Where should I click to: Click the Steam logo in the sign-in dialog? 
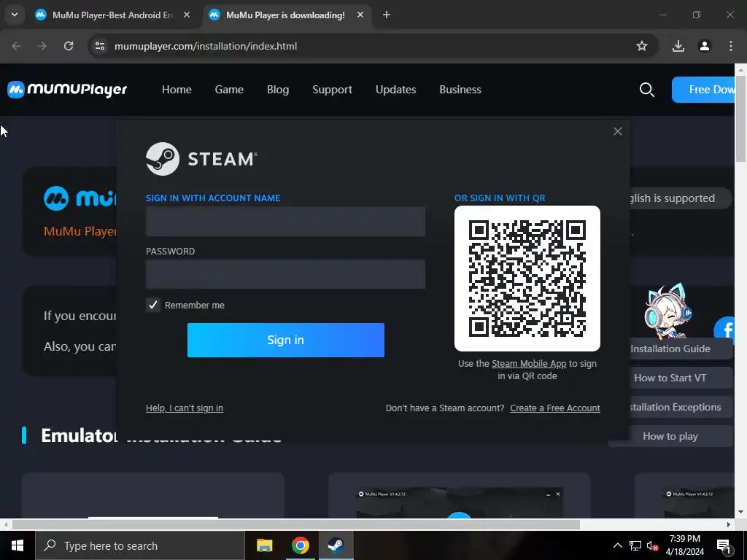pos(201,159)
